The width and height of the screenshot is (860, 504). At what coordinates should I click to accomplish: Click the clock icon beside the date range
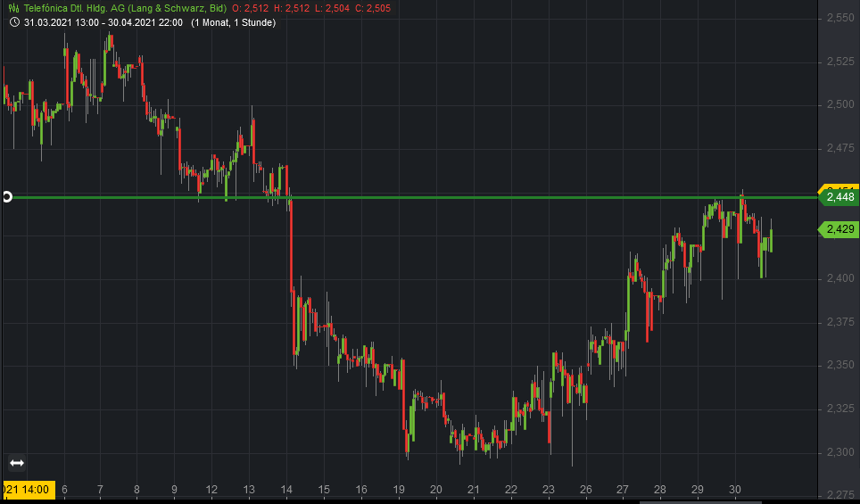(x=15, y=22)
